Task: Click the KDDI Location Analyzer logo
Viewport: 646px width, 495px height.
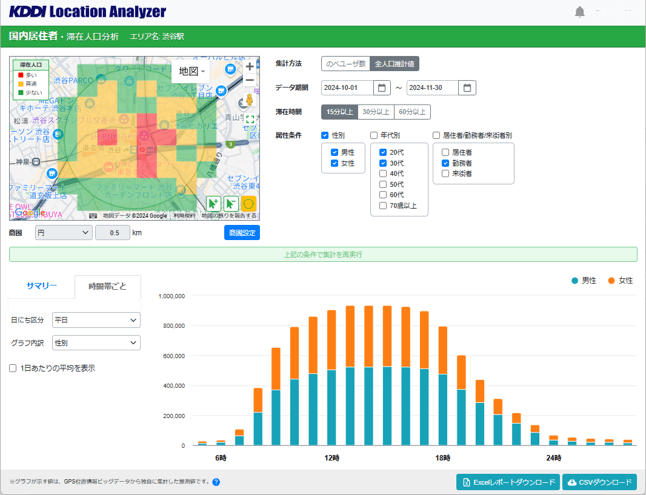Action: tap(87, 12)
